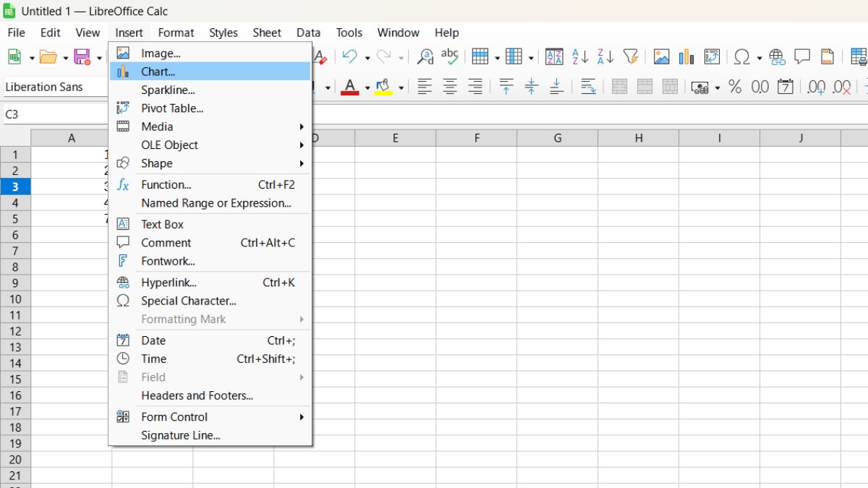This screenshot has width=868, height=488.
Task: Click the Insert Comment toolbar icon
Action: point(802,56)
